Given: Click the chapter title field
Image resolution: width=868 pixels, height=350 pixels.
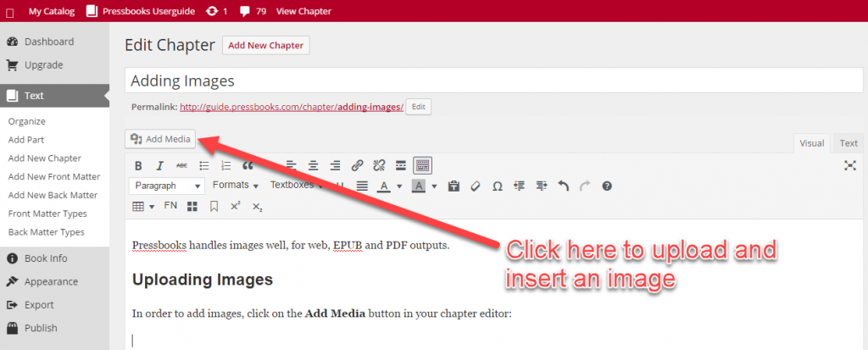Looking at the screenshot, I should click(494, 81).
